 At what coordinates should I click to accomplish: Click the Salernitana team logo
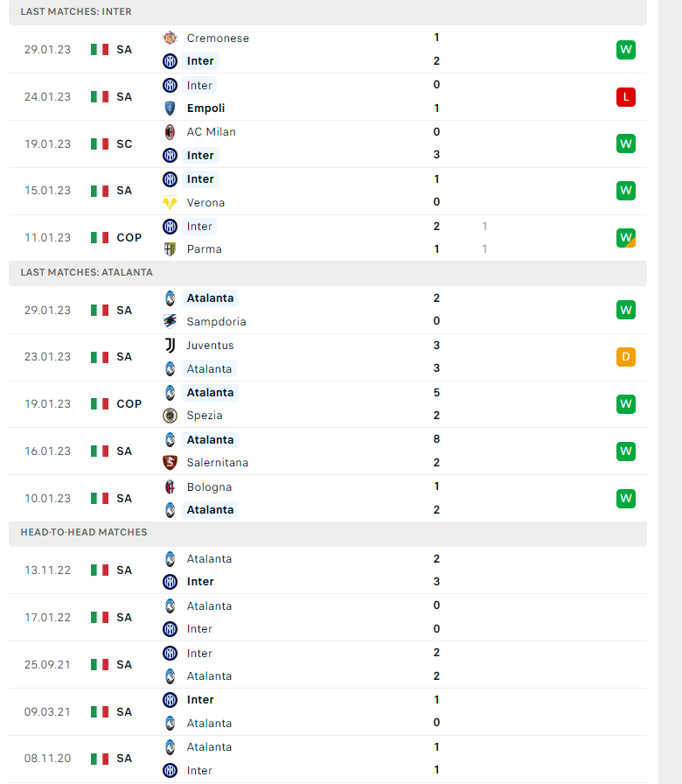tap(170, 463)
